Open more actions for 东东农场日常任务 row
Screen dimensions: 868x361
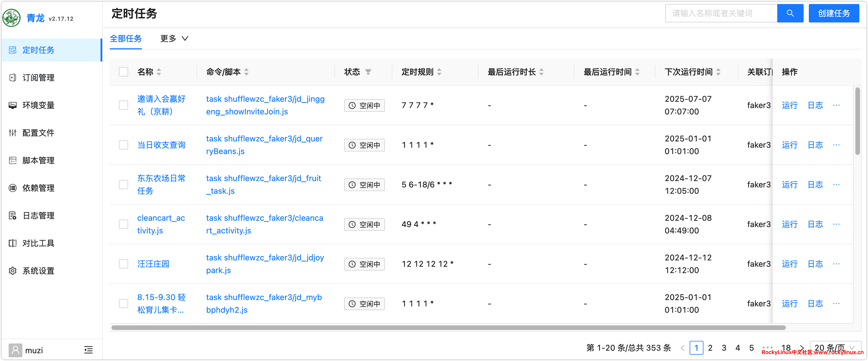[x=836, y=184]
